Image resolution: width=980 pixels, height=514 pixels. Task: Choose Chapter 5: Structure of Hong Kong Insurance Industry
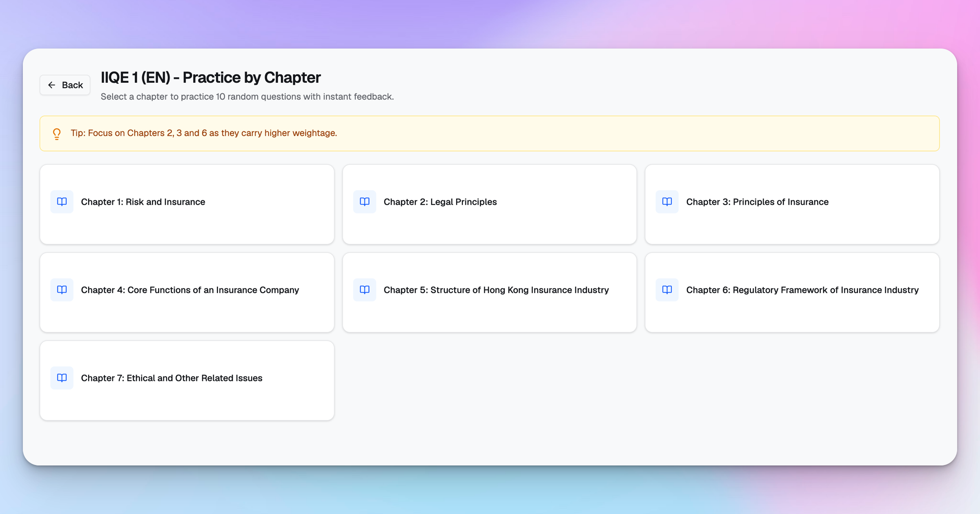coord(496,290)
